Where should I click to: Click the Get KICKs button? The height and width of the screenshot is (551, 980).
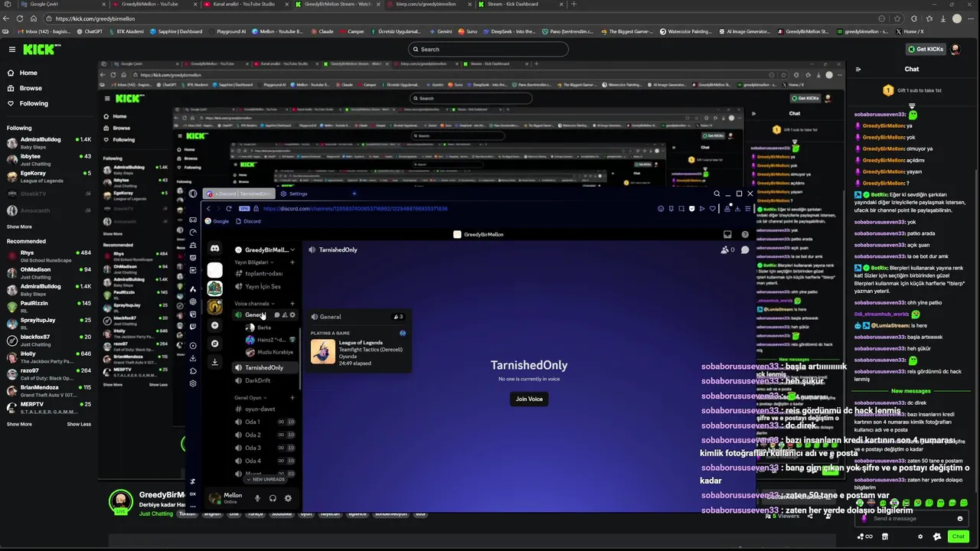click(x=925, y=49)
